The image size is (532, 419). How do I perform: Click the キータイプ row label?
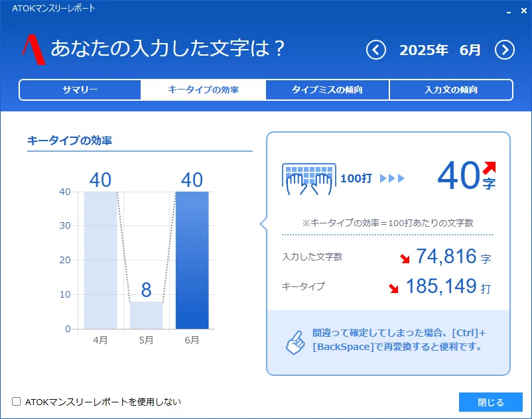(x=303, y=286)
